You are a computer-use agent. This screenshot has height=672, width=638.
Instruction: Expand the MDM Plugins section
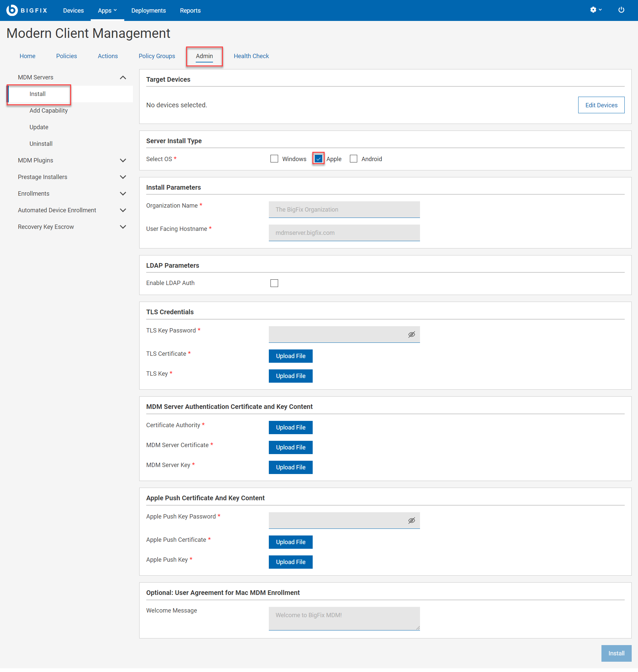[x=123, y=160]
